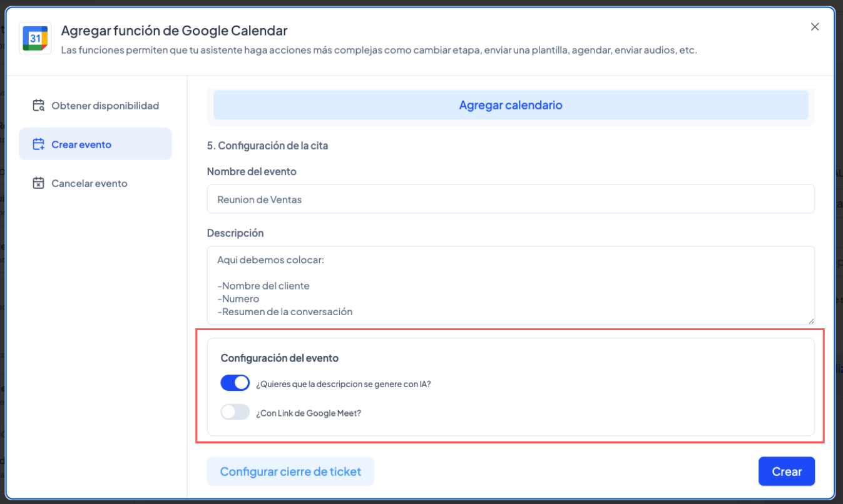Viewport: 843px width, 504px height.
Task: Click the Cancelar evento calendar-x icon
Action: coord(39,183)
